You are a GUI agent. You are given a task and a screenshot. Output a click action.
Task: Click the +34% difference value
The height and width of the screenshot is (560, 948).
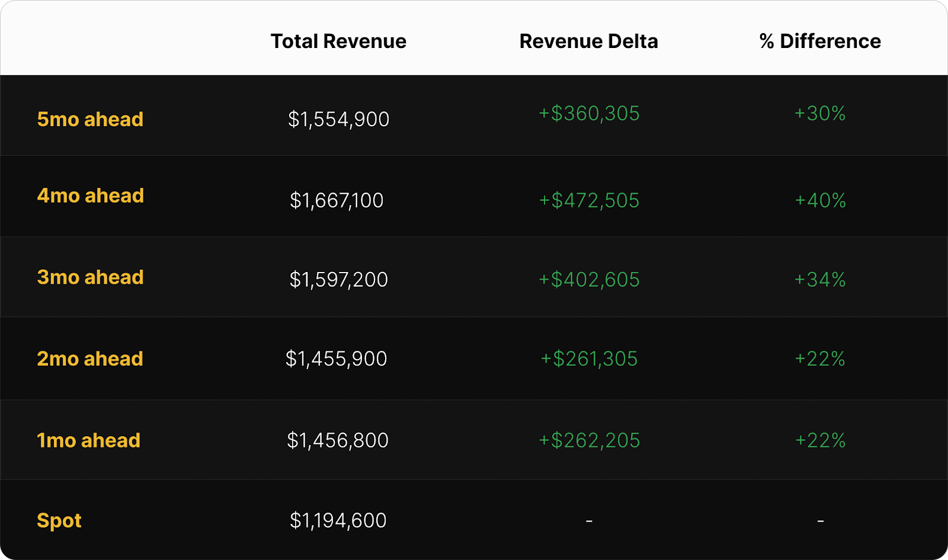coord(820,279)
